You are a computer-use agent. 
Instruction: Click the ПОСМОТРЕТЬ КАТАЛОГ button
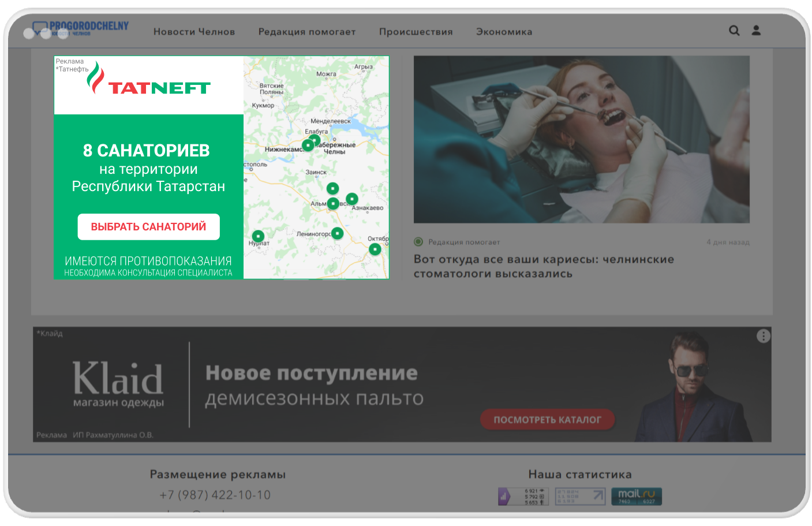point(547,420)
